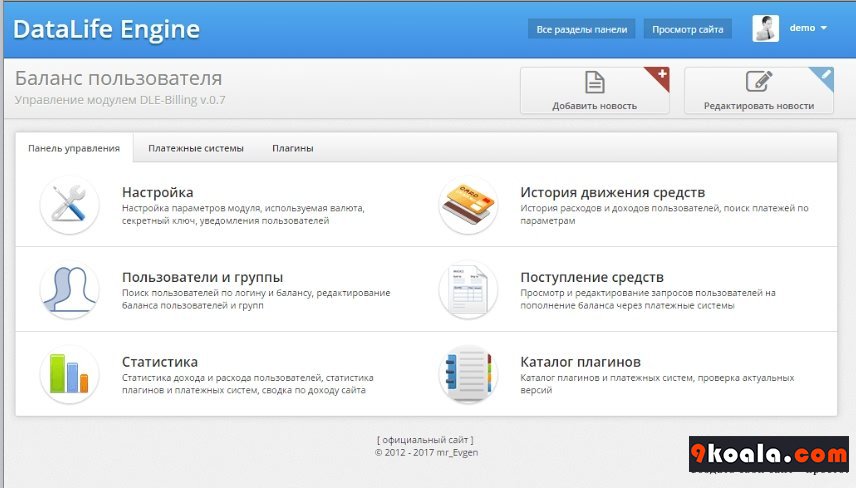856x488 pixels.
Task: Select the pencil edit icon above Редактировать новости
Action: [x=759, y=82]
